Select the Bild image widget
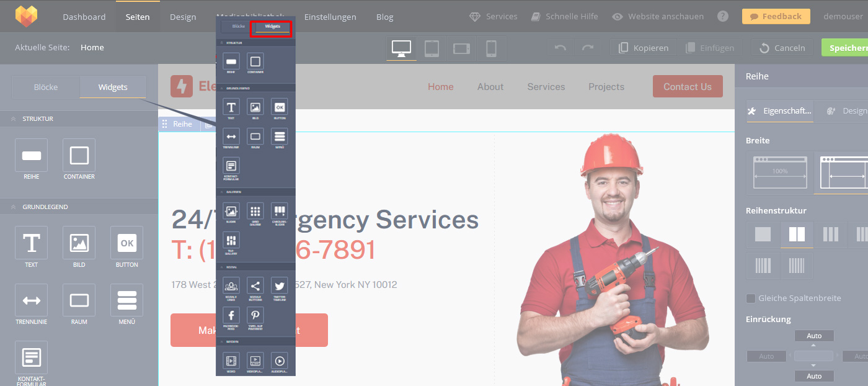The width and height of the screenshot is (868, 386). pos(79,243)
